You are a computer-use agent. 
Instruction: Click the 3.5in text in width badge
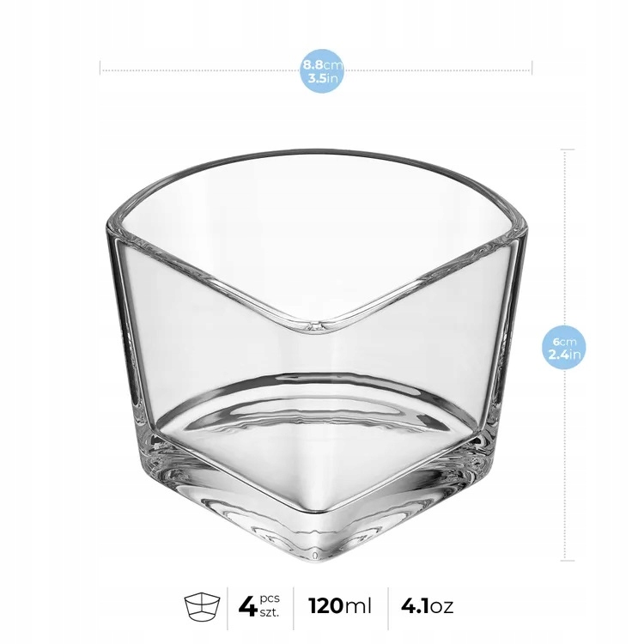coord(322,77)
